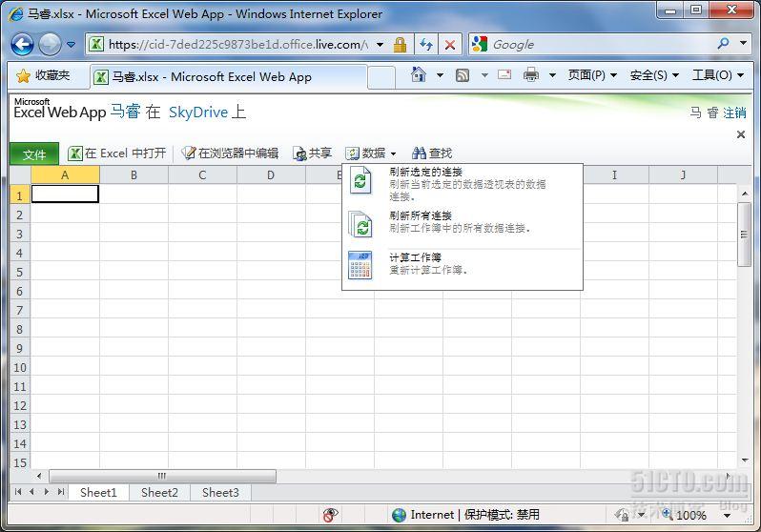Select the 马睿.xlsx browser tab
Viewport: 761px width, 532px height.
(x=228, y=76)
